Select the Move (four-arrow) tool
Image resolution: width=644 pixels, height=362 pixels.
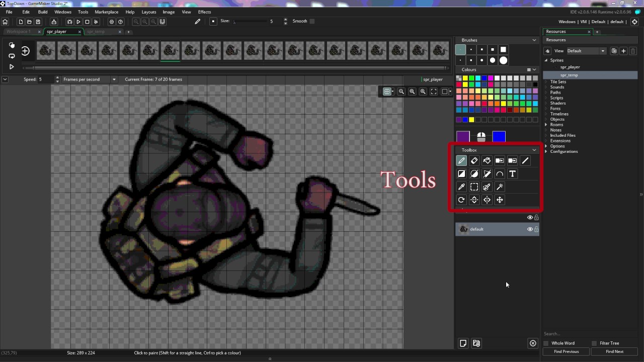click(x=500, y=200)
